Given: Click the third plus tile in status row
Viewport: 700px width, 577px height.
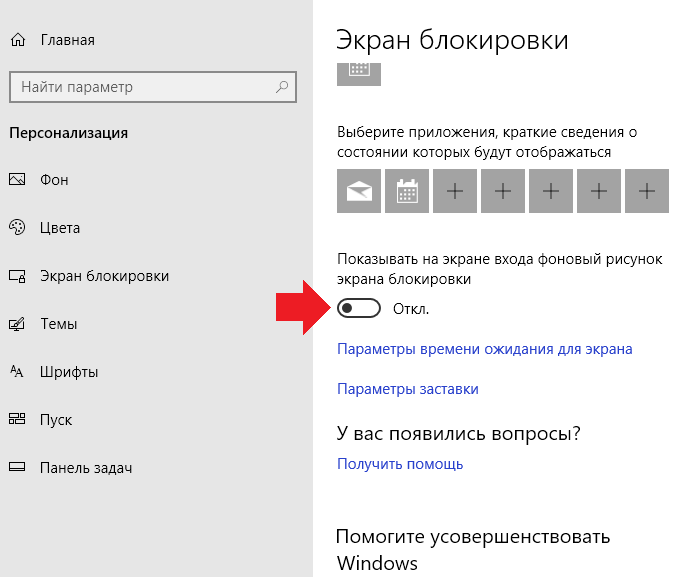Looking at the screenshot, I should coord(551,191).
